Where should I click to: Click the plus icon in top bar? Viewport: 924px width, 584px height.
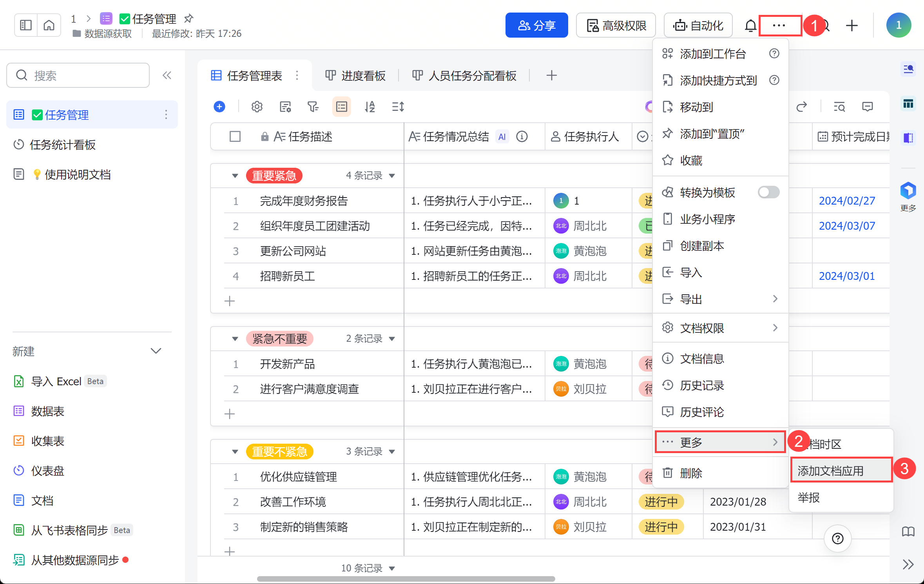(852, 25)
